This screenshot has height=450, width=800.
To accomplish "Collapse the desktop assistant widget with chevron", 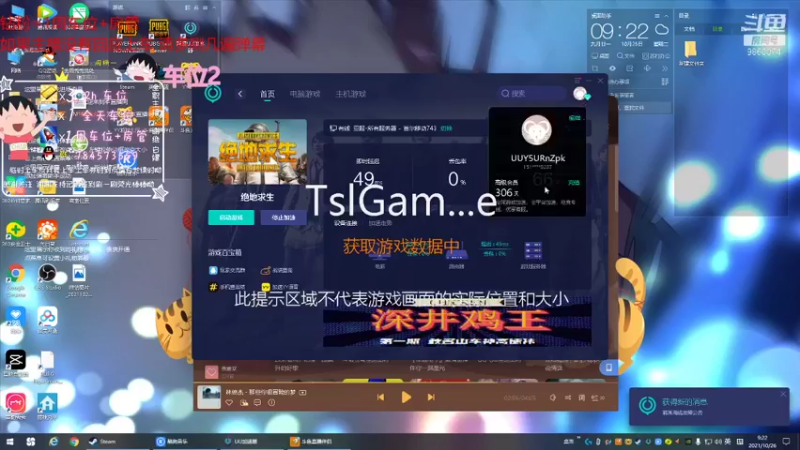I will coord(666,16).
